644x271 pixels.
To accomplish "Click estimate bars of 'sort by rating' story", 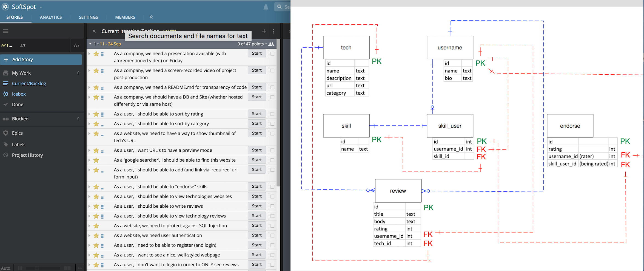I will coord(102,114).
